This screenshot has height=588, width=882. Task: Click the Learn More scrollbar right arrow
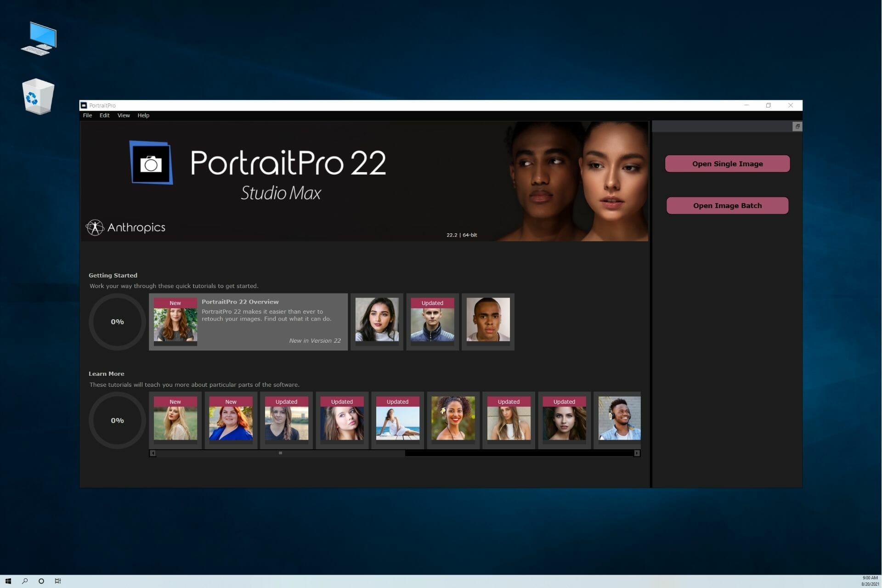coord(637,453)
